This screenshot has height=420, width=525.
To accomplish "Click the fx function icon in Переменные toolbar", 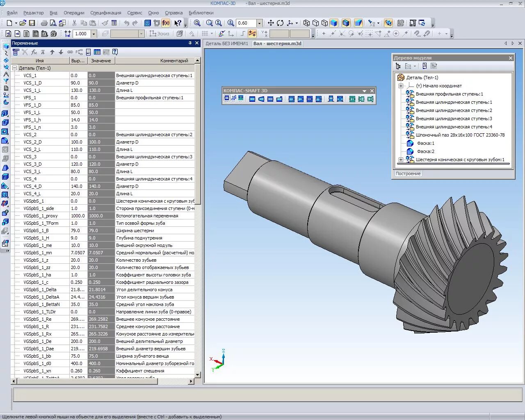I will pos(34,52).
